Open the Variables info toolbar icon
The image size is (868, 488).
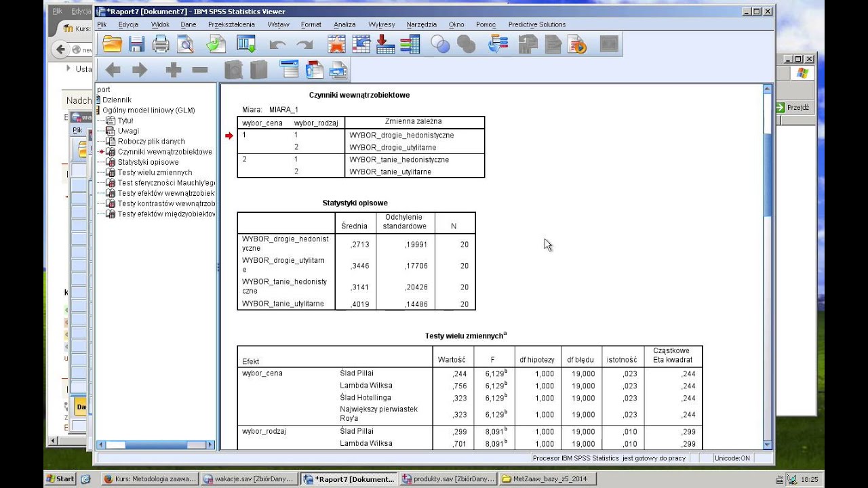coord(410,45)
